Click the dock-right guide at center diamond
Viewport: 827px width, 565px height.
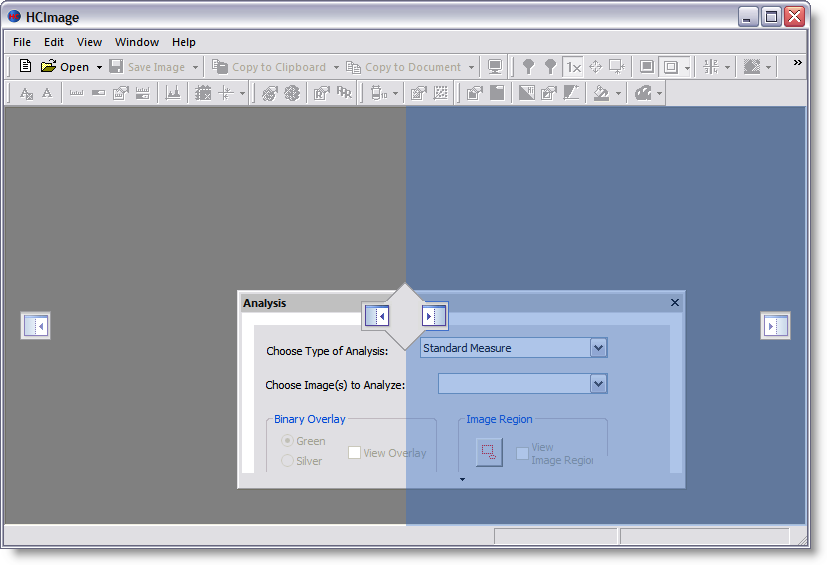point(433,316)
